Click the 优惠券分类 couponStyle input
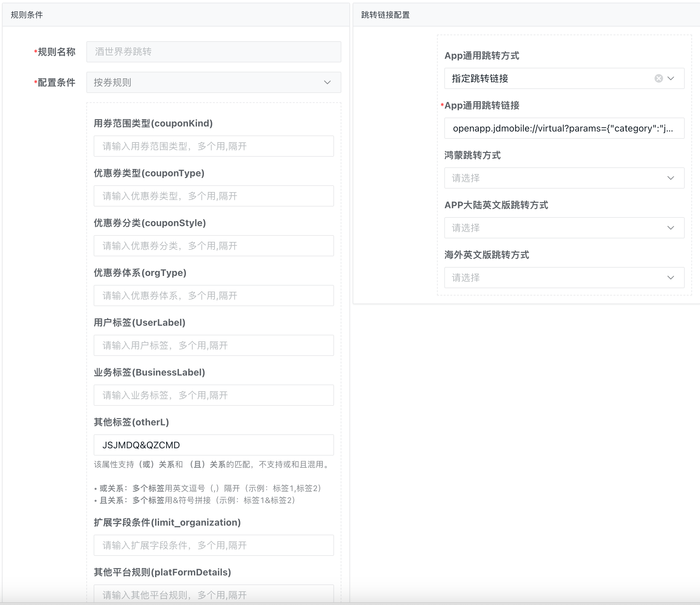The height and width of the screenshot is (605, 700). (214, 246)
